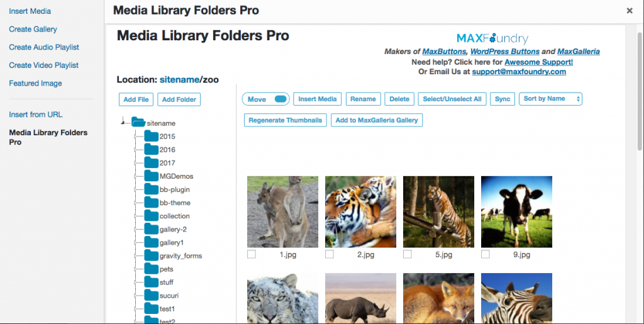The width and height of the screenshot is (644, 324).
Task: Select the tiger close-up thumbnail 2.jpg
Action: tap(360, 212)
